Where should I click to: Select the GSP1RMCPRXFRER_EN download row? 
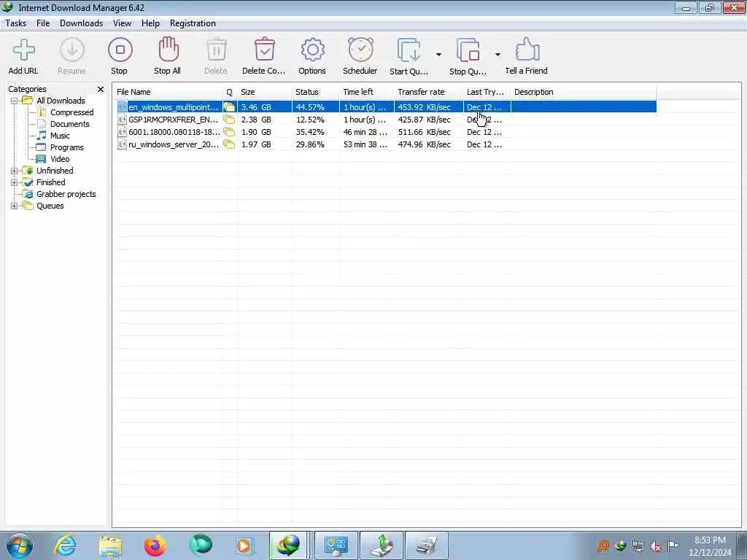tap(386, 120)
